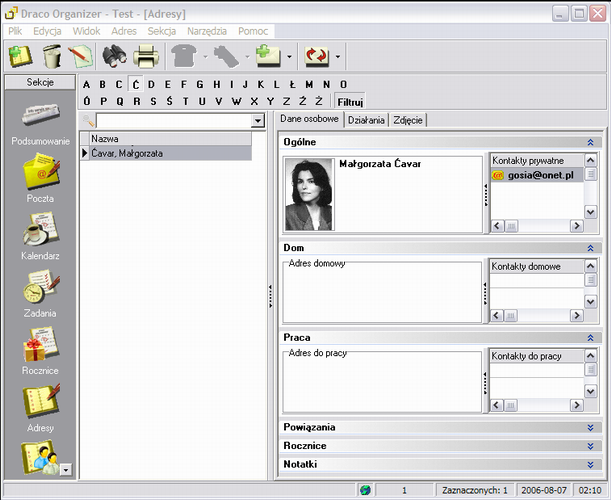Open search with the binoculars icon
Screen dimensions: 611x500
[114, 57]
